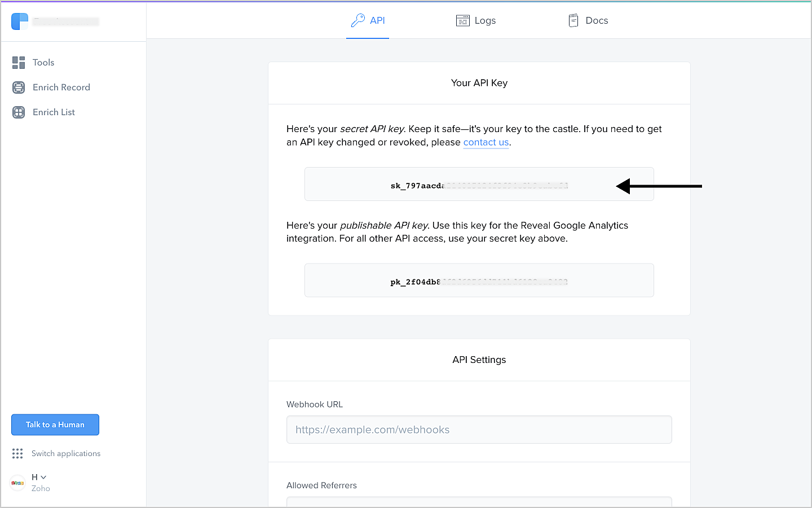Image resolution: width=812 pixels, height=508 pixels.
Task: Click the Zoho account avatar
Action: 17,483
